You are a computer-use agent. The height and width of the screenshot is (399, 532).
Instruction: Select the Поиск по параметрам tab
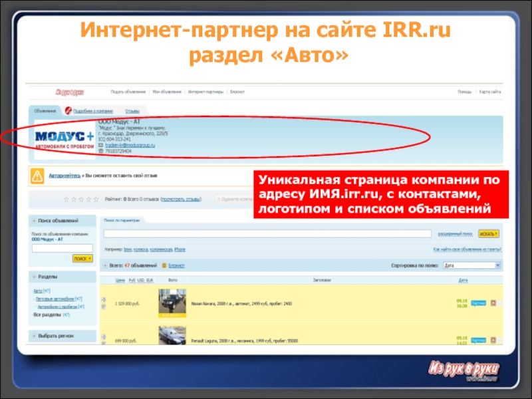[x=122, y=220]
